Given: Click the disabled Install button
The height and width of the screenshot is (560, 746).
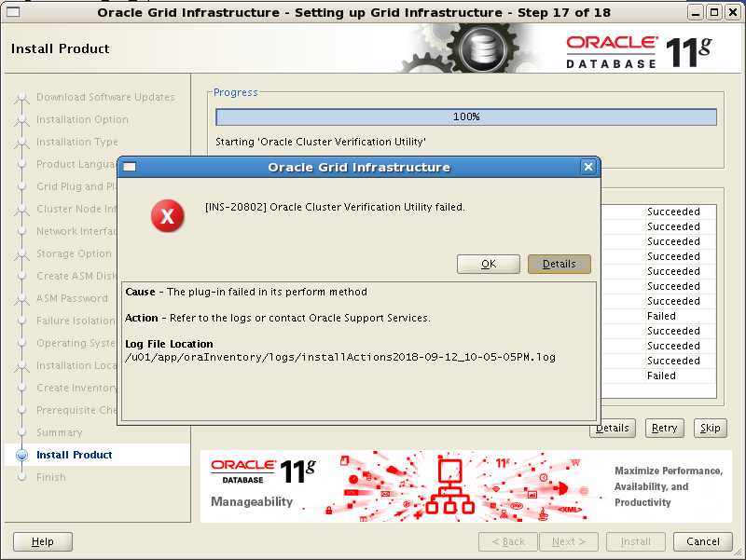Looking at the screenshot, I should [636, 541].
